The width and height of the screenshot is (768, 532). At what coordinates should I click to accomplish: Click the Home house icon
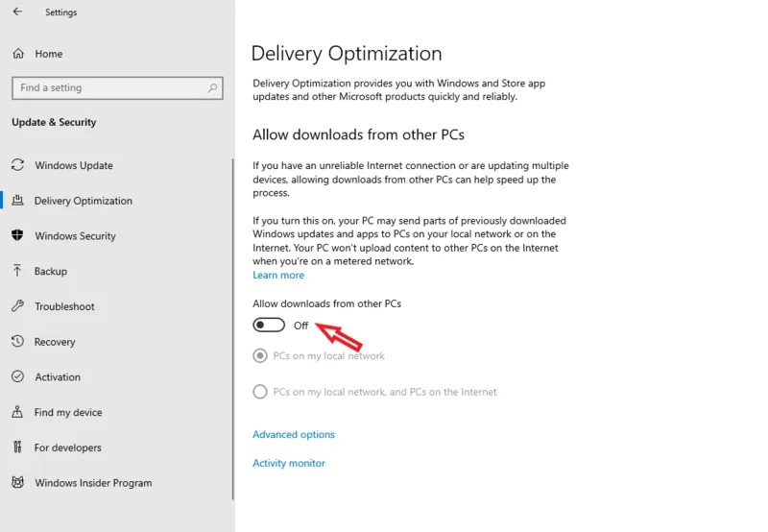tap(18, 54)
